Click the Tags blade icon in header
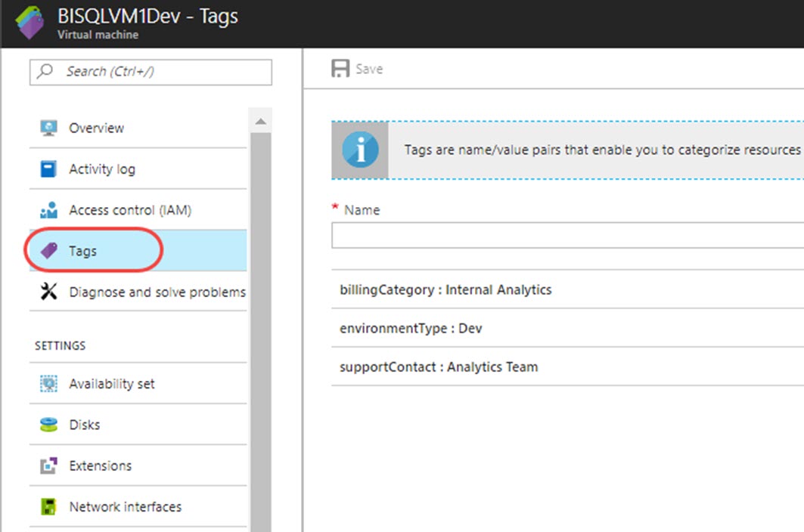 (x=30, y=23)
